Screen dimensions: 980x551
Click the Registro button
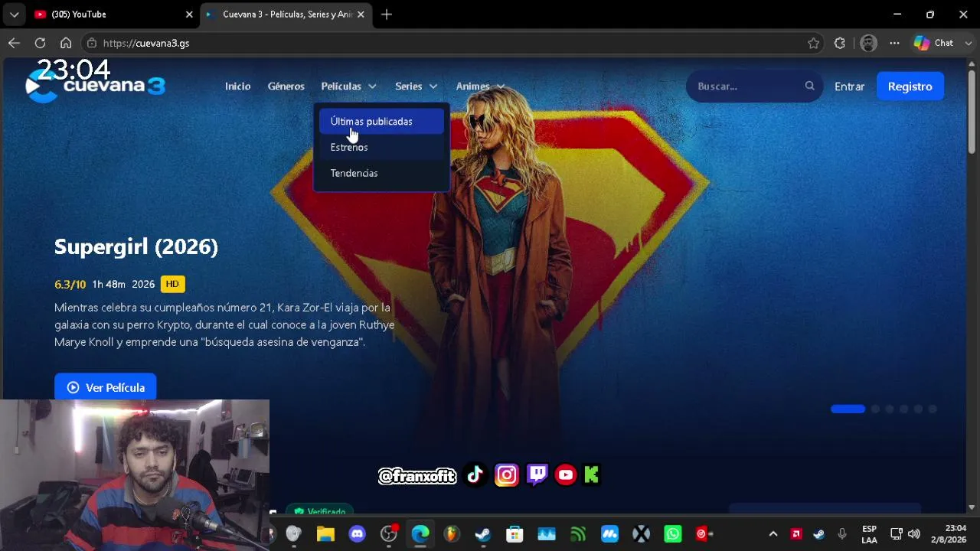coord(910,86)
